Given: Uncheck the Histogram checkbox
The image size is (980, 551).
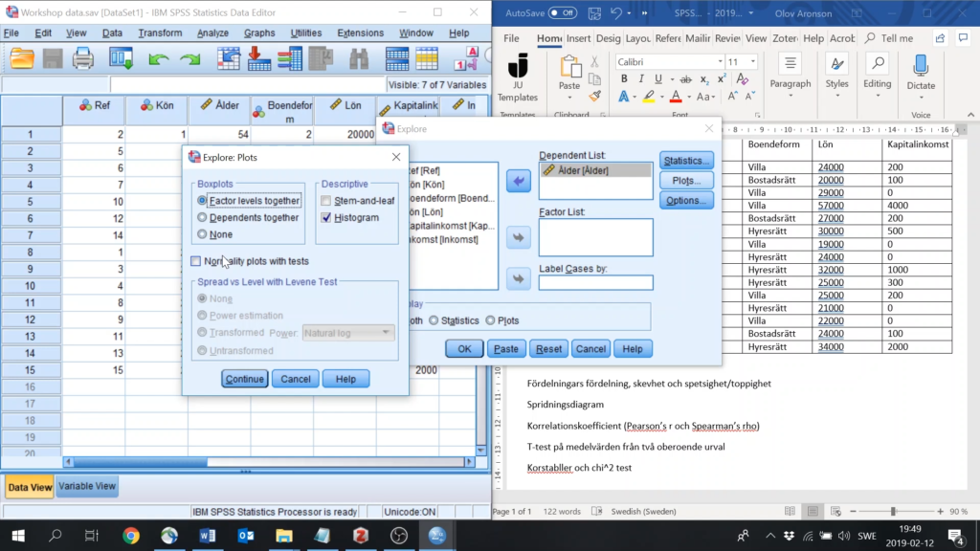Looking at the screenshot, I should click(x=326, y=217).
